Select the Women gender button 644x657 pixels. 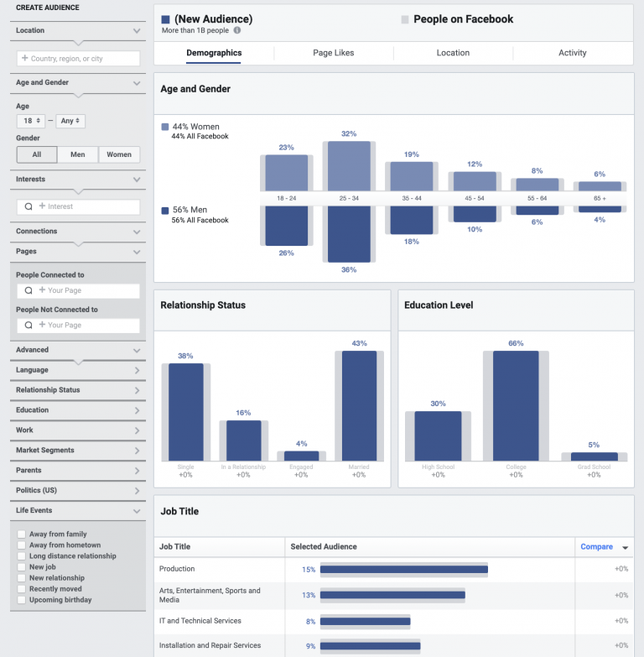pyautogui.click(x=119, y=154)
